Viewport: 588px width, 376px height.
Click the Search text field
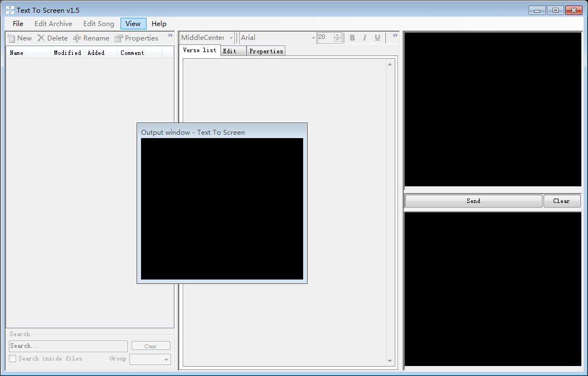pyautogui.click(x=68, y=346)
